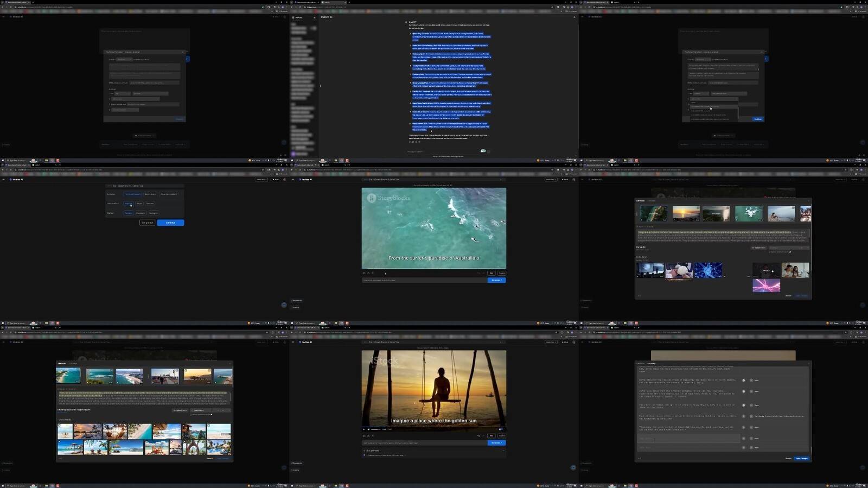Click Generate button under the swing sunset video
This screenshot has height=488, width=868.
(496, 443)
